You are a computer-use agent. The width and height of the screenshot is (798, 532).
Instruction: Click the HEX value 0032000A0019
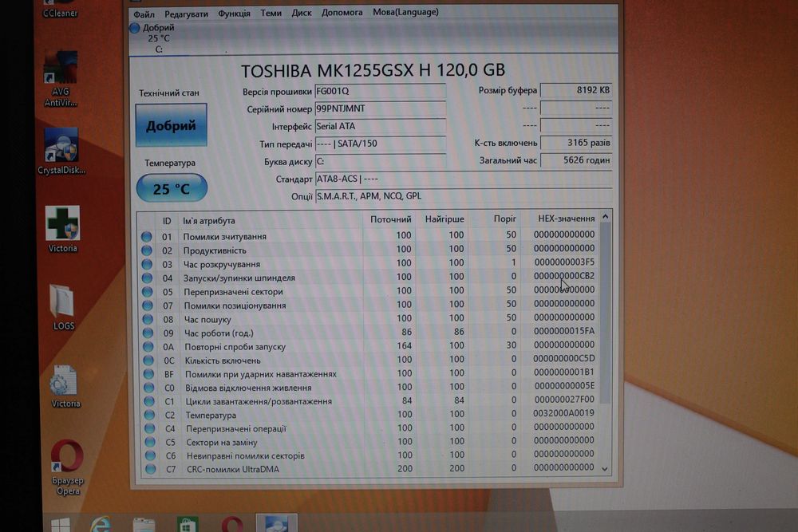point(564,413)
